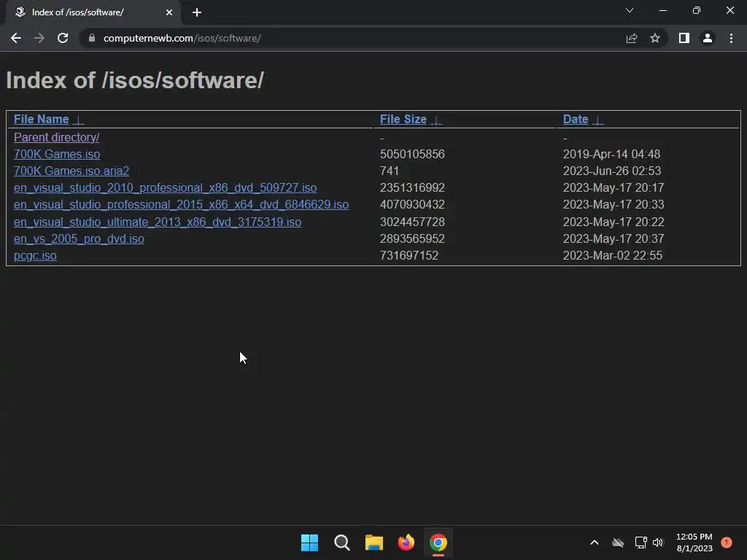Open the OneDrive cloud tray icon

pyautogui.click(x=618, y=542)
